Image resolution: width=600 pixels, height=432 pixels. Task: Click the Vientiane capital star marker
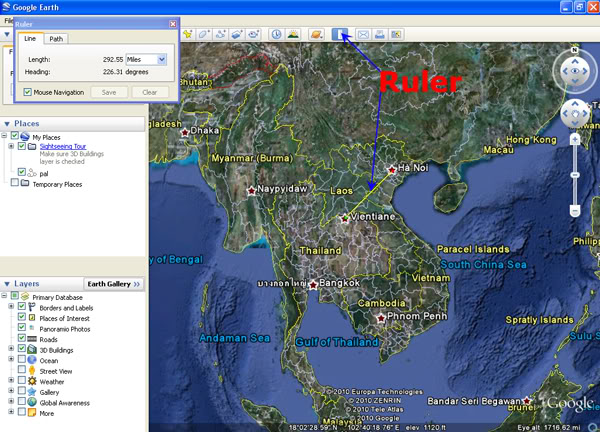click(345, 218)
